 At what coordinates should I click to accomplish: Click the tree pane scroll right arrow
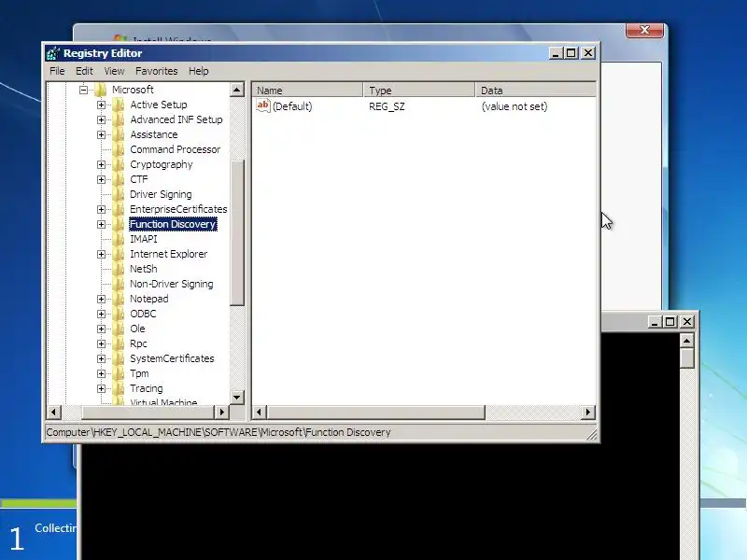pyautogui.click(x=221, y=412)
